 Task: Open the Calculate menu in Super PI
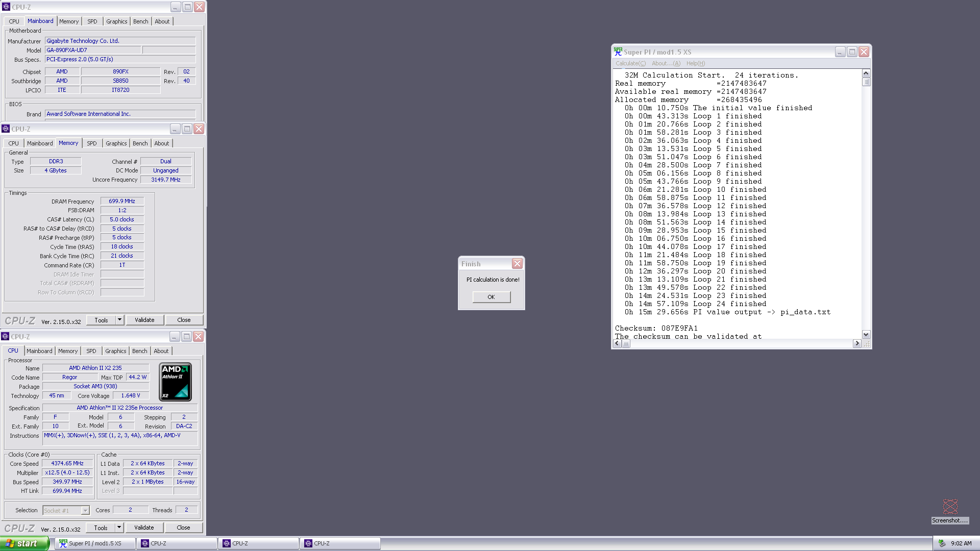pos(630,63)
